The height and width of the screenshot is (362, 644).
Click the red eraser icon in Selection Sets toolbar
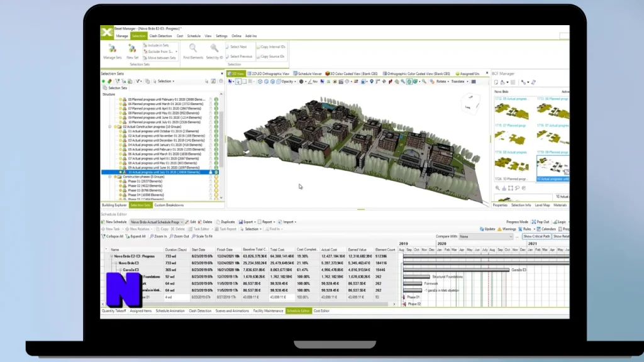tap(109, 81)
